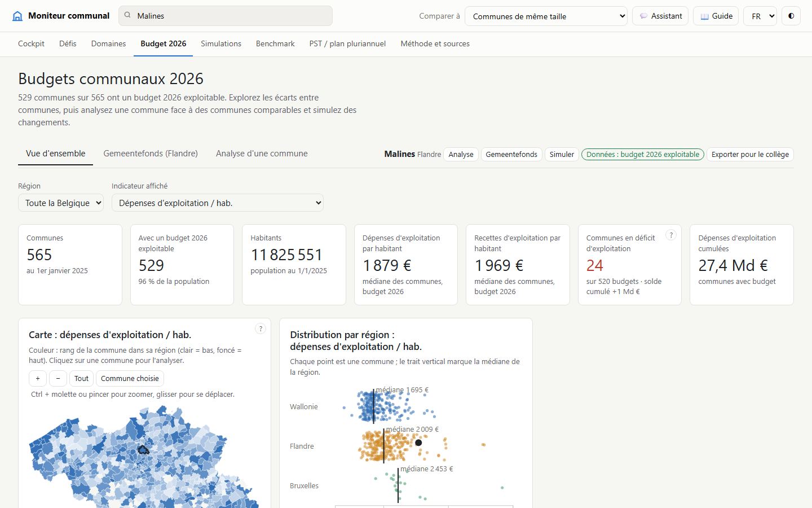The image size is (812, 508).
Task: Click the Simuler button
Action: [x=562, y=154]
